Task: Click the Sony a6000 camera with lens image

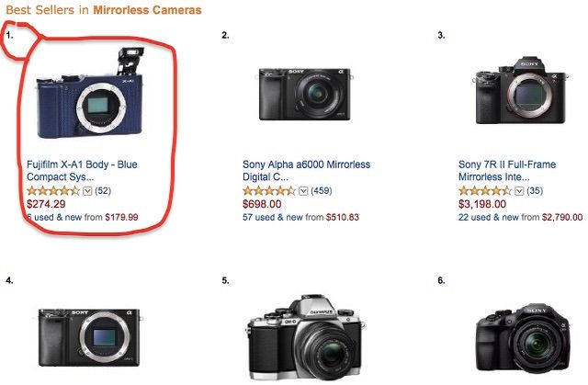Action: pyautogui.click(x=304, y=94)
